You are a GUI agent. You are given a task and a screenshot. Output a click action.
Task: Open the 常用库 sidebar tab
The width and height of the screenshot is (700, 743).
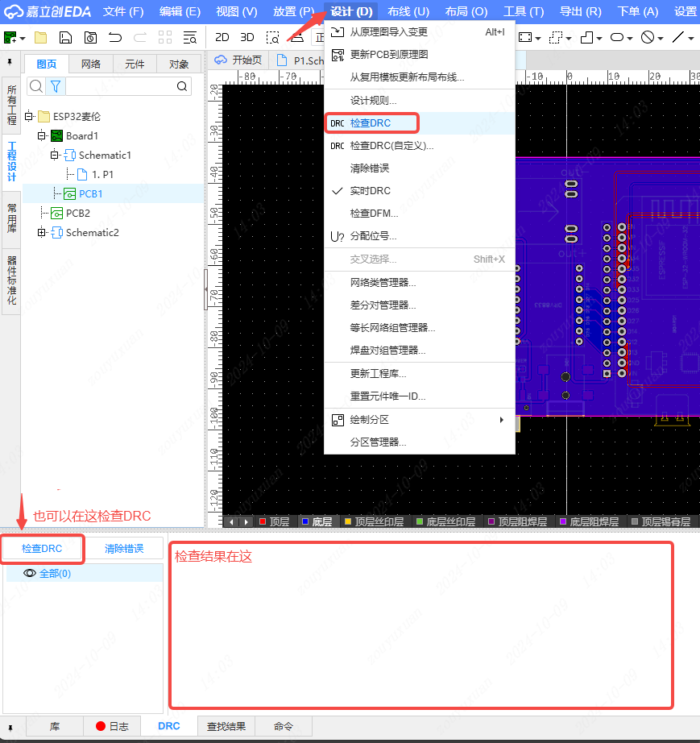11,218
